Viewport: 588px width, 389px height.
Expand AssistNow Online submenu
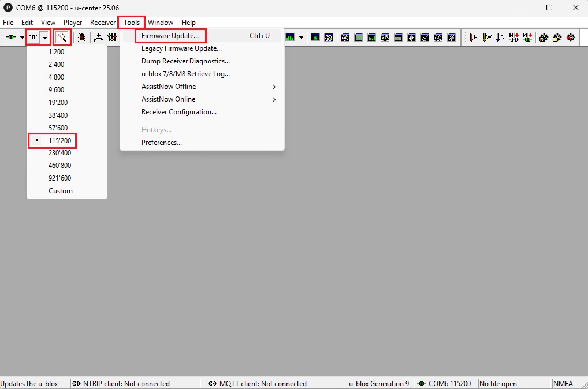(x=202, y=99)
